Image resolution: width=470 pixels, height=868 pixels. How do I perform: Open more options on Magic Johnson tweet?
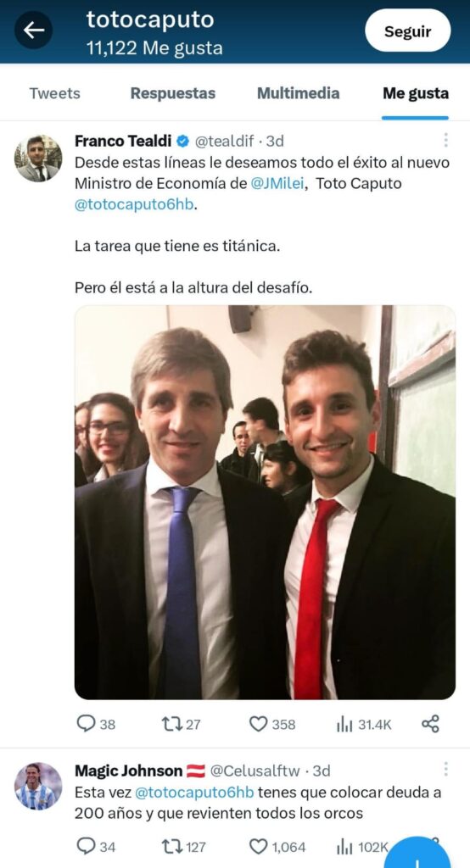coord(445,769)
